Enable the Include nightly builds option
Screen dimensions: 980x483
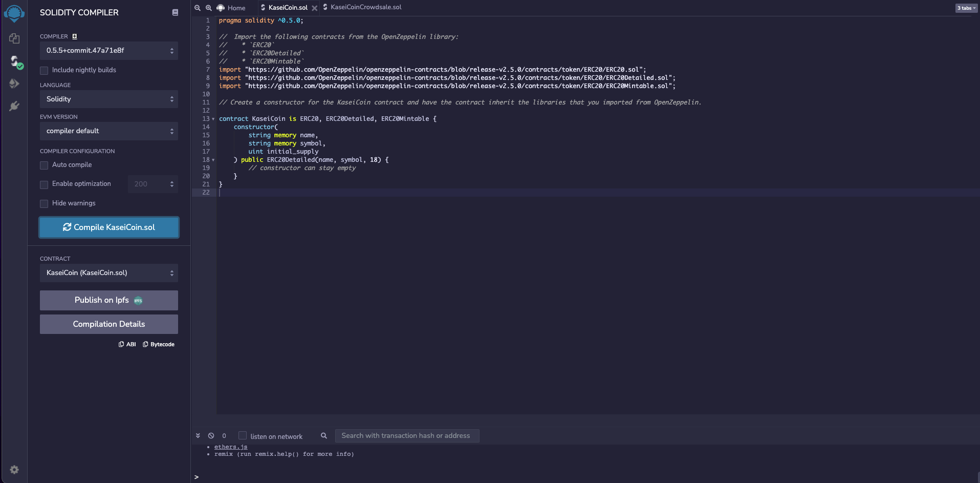tap(44, 70)
